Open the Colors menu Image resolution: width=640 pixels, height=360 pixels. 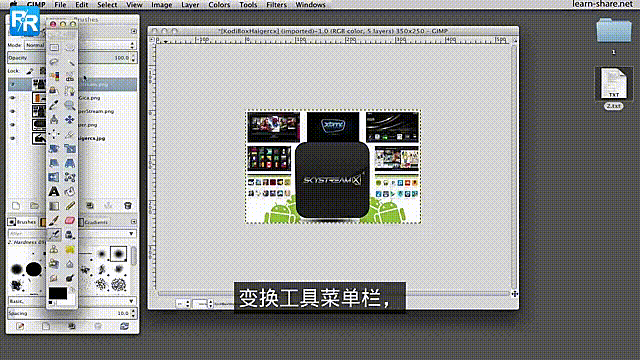click(219, 5)
